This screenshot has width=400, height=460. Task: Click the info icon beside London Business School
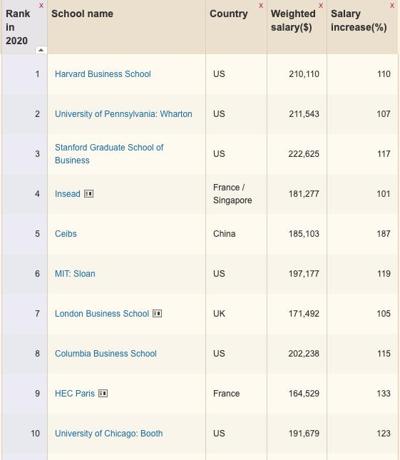tap(157, 313)
